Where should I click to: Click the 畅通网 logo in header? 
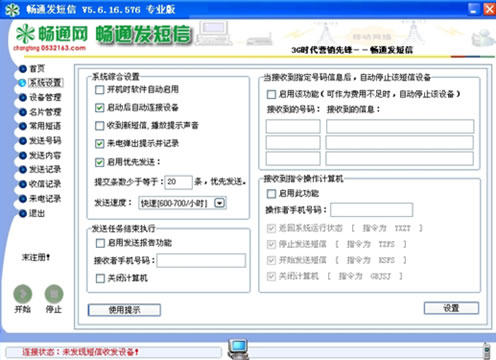(x=52, y=34)
